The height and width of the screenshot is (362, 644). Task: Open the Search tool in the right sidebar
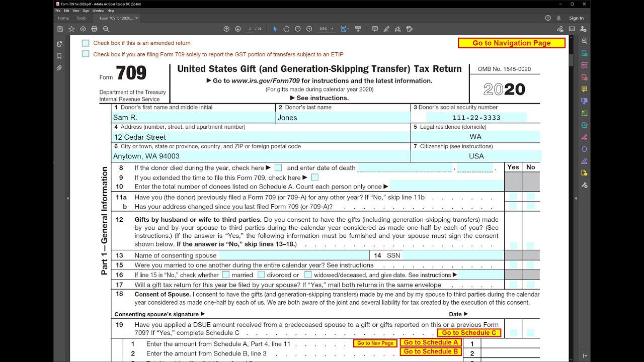(584, 42)
